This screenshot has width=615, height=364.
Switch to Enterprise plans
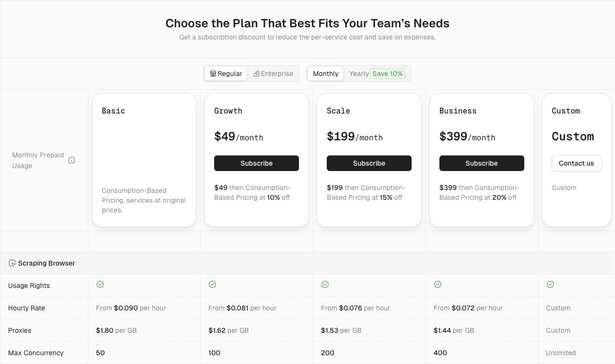(273, 74)
